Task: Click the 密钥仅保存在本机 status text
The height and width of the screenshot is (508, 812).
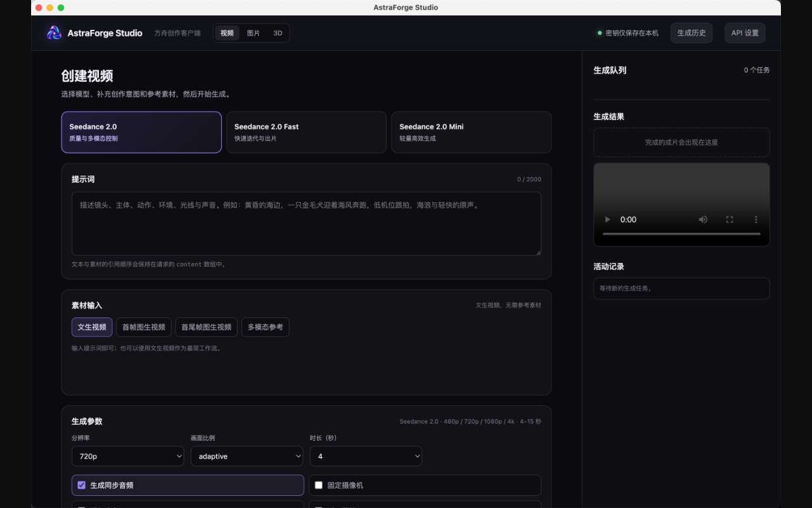Action: click(632, 33)
